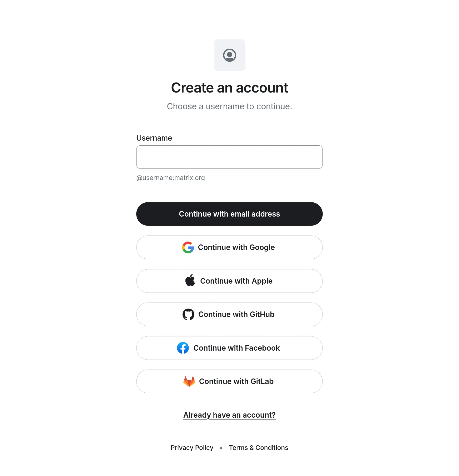Click the GitHub octocat icon

188,314
